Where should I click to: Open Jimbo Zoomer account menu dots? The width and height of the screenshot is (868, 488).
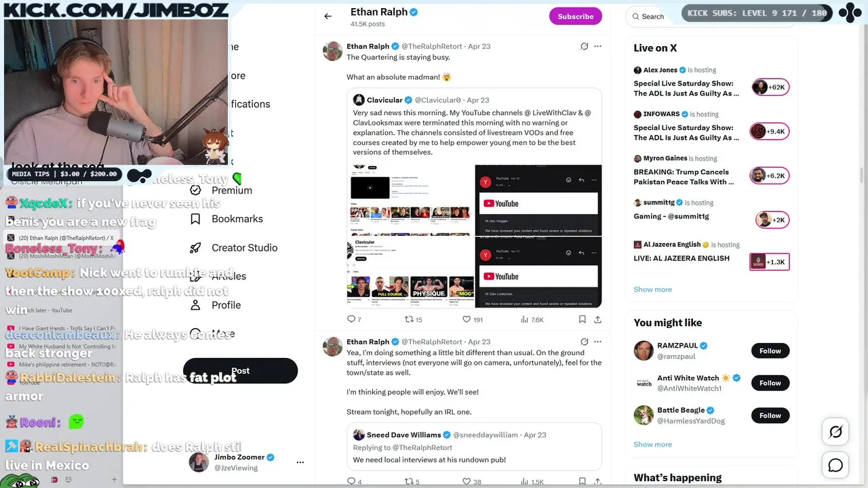point(300,462)
